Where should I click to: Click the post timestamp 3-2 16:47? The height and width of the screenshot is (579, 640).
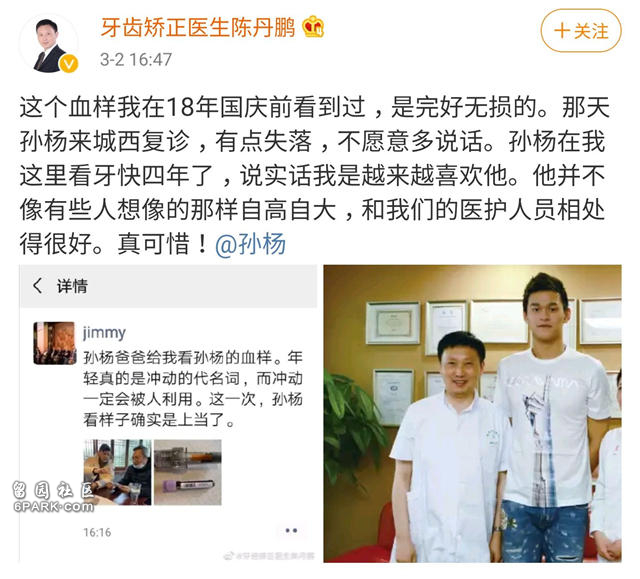136,60
